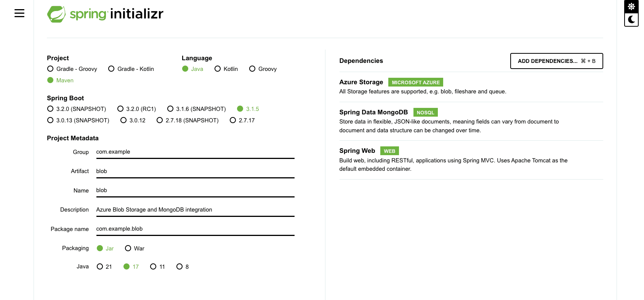Image resolution: width=644 pixels, height=300 pixels.
Task: Choose Java version 21
Action: click(100, 267)
